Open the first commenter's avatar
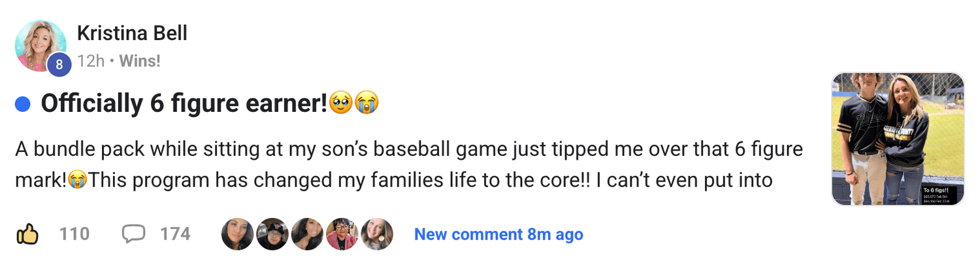 237,234
